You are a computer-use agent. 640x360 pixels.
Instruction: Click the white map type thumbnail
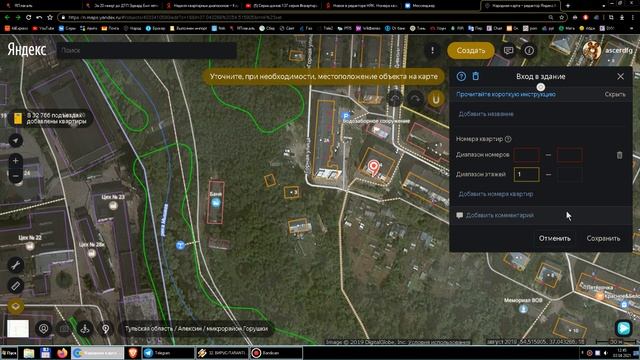[x=18, y=329]
